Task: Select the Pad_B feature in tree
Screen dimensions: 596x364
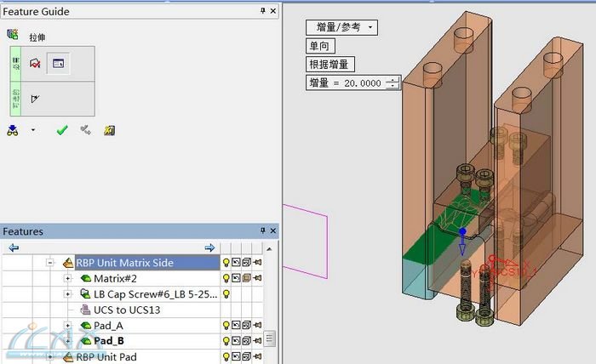Action: coord(108,341)
